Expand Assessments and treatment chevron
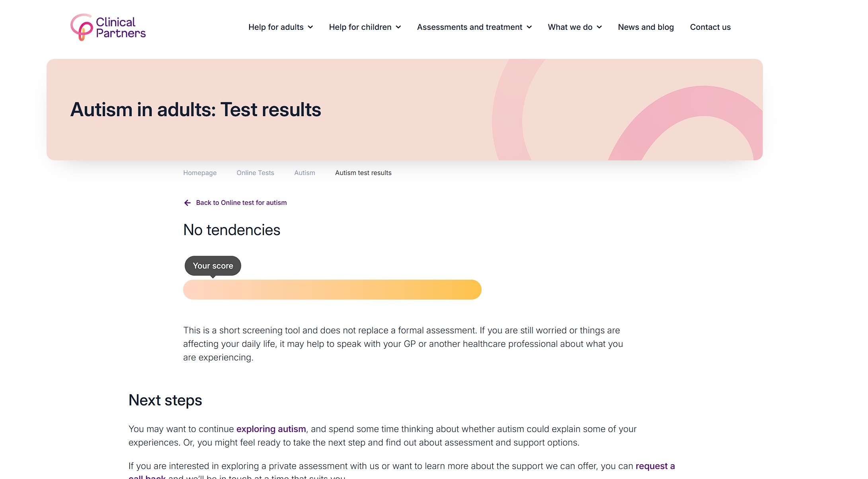This screenshot has width=868, height=479. point(529,27)
